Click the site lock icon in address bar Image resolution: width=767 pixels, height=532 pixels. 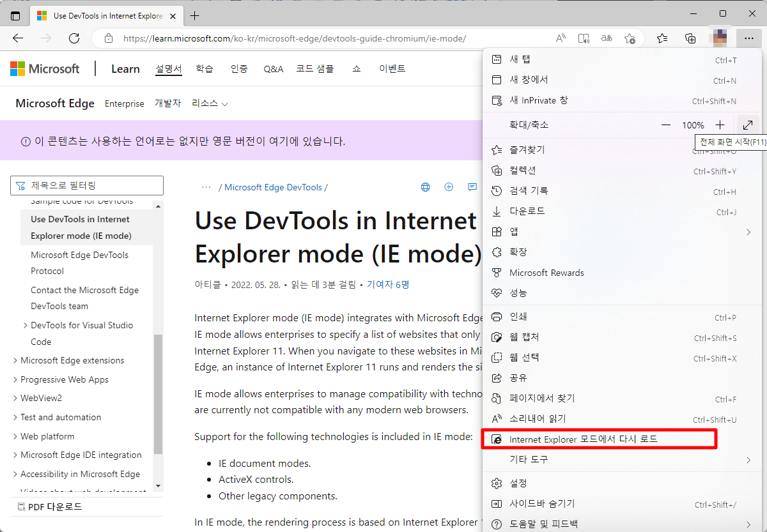click(x=109, y=38)
